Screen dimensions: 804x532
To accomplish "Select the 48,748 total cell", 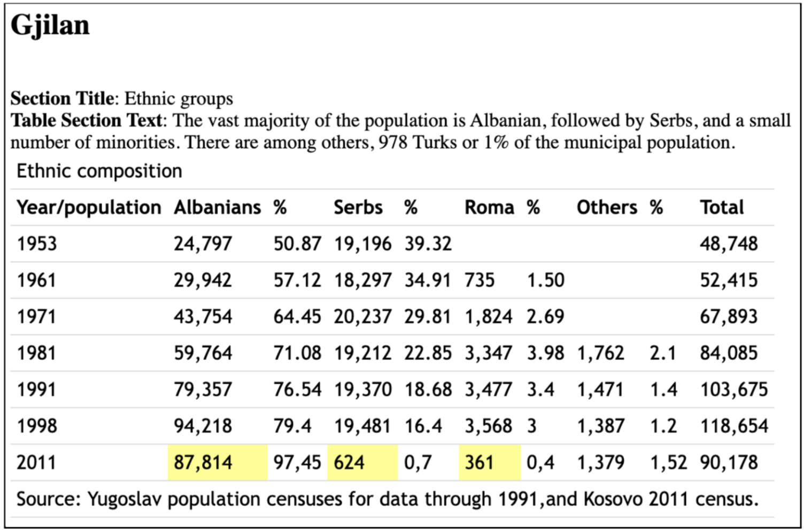I will pos(729,244).
